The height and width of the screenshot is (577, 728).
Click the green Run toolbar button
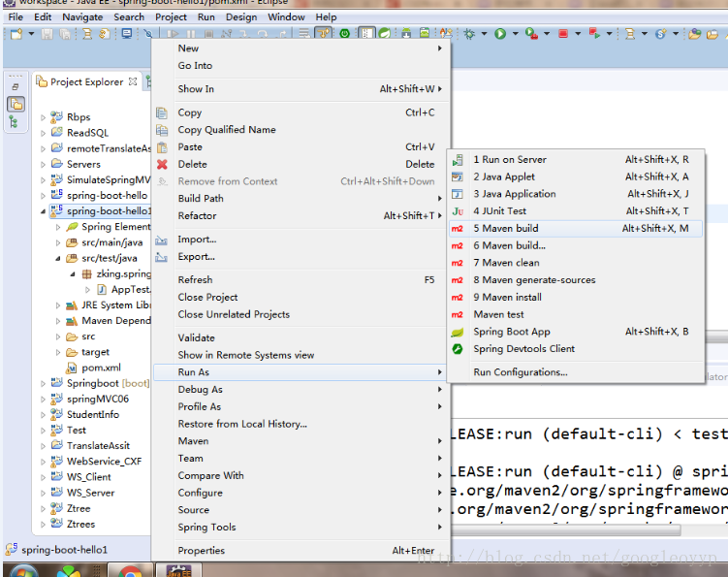500,34
